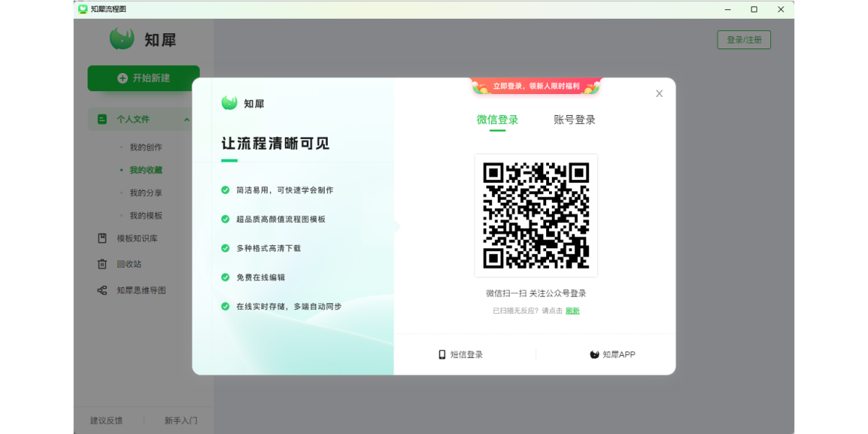Open 模板知识库 in sidebar
The height and width of the screenshot is (434, 868).
pyautogui.click(x=137, y=239)
